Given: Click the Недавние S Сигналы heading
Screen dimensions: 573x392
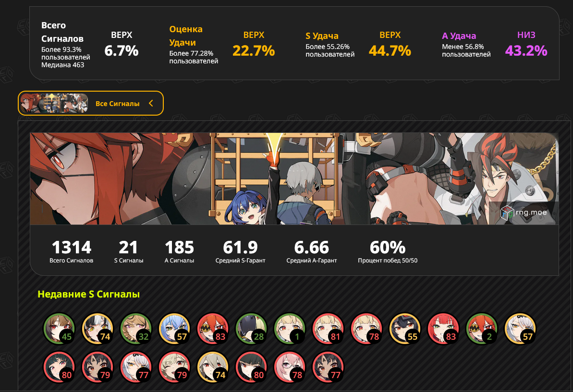Looking at the screenshot, I should 88,294.
